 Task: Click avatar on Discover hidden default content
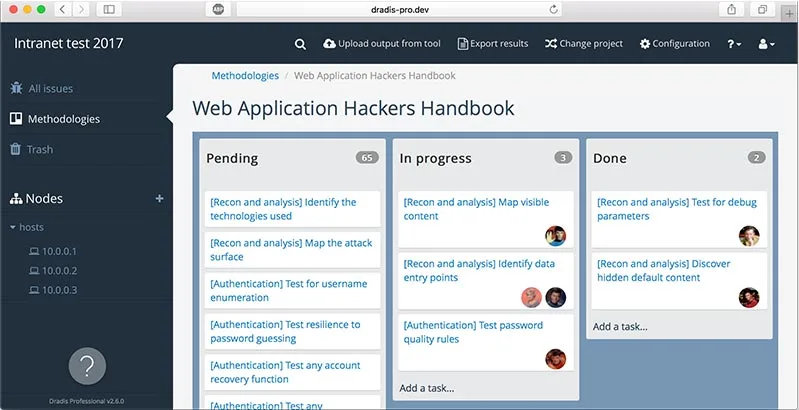pyautogui.click(x=749, y=297)
